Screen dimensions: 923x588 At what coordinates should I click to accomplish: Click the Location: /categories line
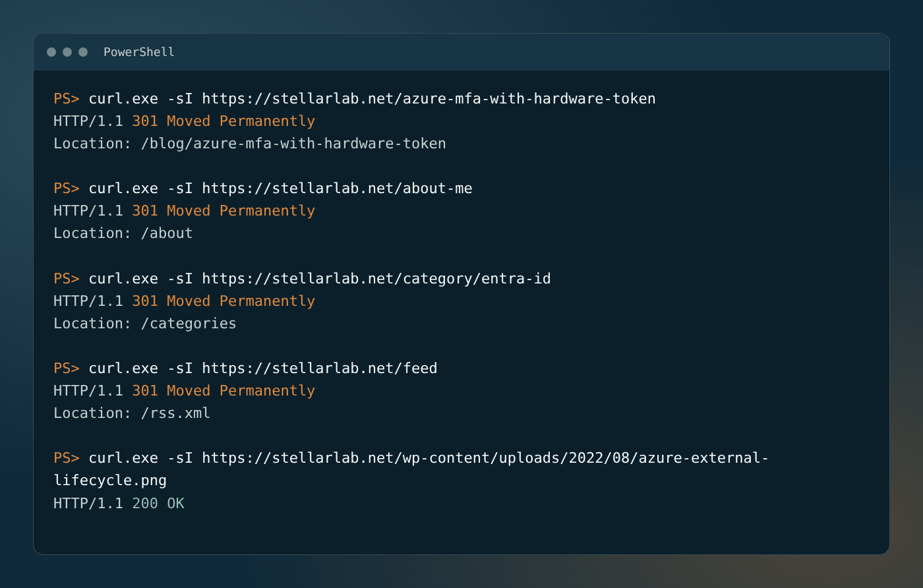point(145,324)
